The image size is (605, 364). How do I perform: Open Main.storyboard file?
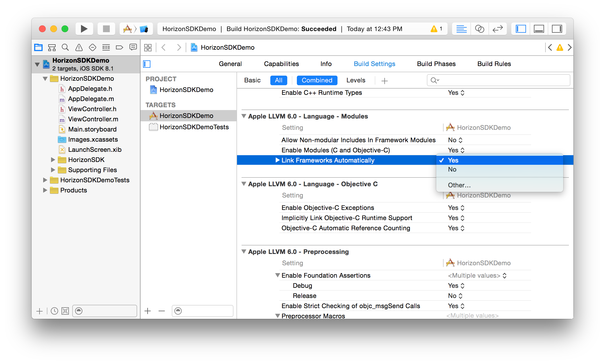(x=92, y=129)
